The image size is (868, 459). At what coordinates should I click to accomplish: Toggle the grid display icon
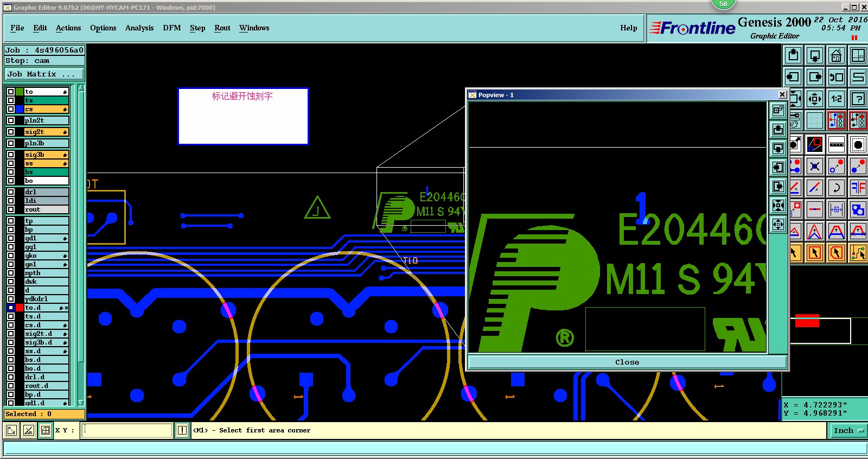[815, 120]
